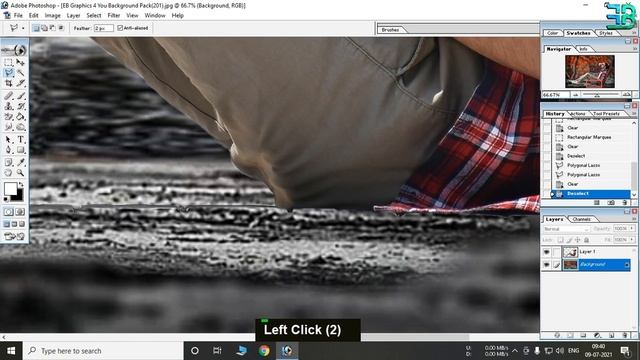Open the tool preset picker arrow
The width and height of the screenshot is (640, 360).
click(23, 28)
